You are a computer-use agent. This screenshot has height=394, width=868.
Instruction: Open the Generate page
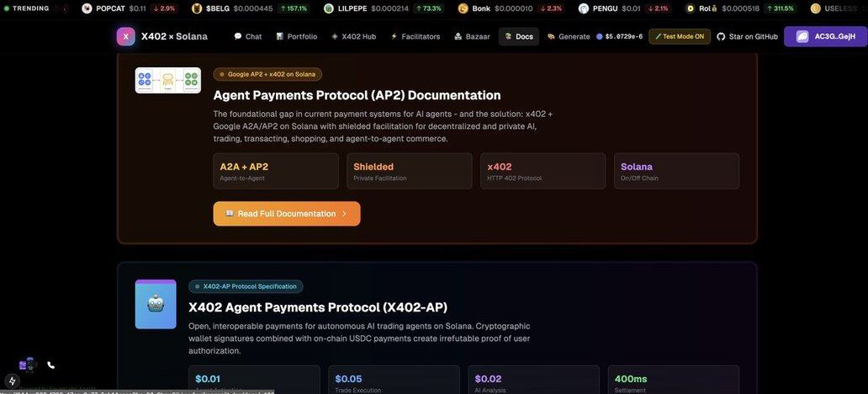pos(569,36)
